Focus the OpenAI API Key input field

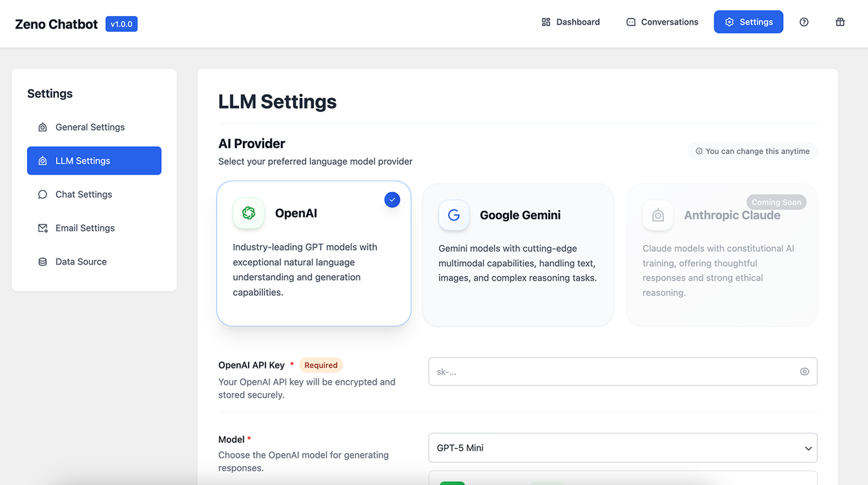[613, 372]
